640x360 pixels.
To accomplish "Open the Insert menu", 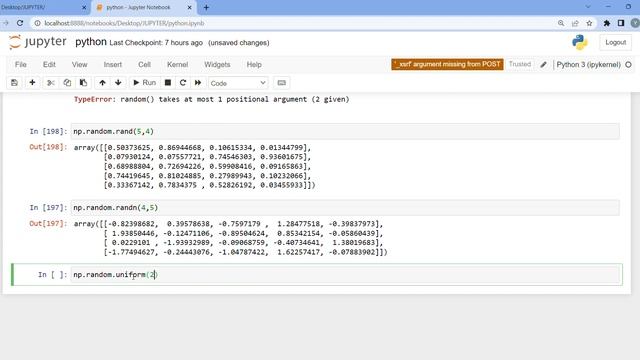I will (113, 64).
